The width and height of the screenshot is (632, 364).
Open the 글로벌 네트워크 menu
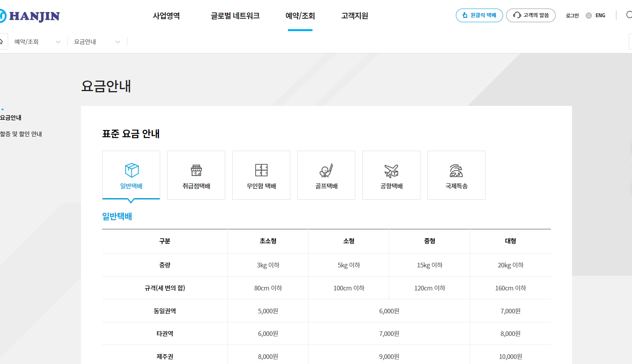point(235,16)
